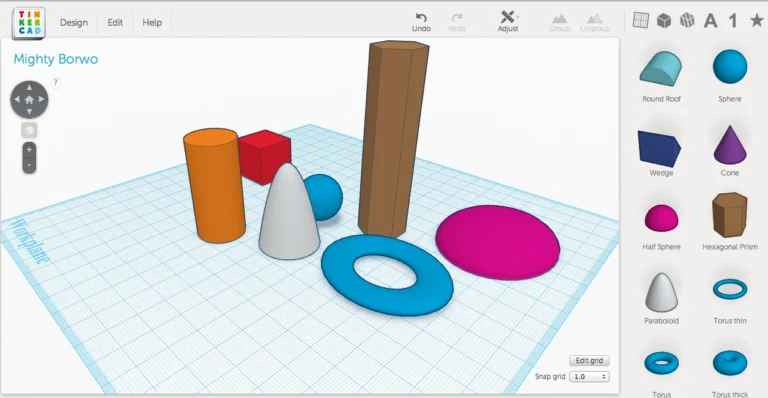Rotate view left with left arrow
This screenshot has width=768, height=398.
coord(17,99)
